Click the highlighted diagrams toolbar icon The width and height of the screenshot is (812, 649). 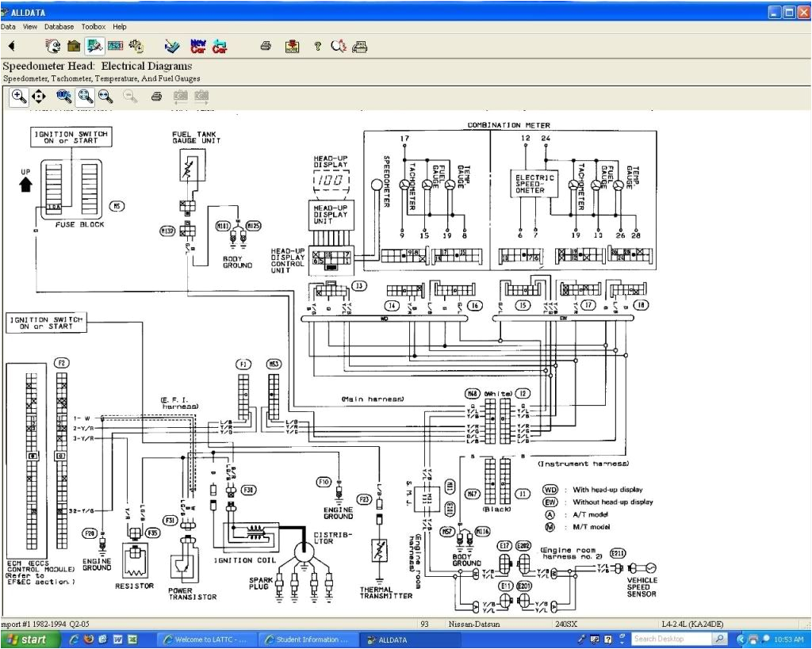click(x=94, y=46)
